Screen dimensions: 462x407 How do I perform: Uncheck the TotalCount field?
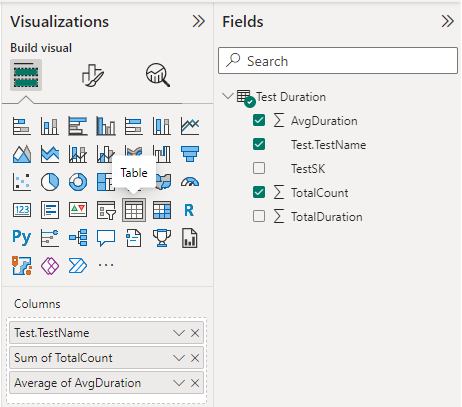click(259, 192)
